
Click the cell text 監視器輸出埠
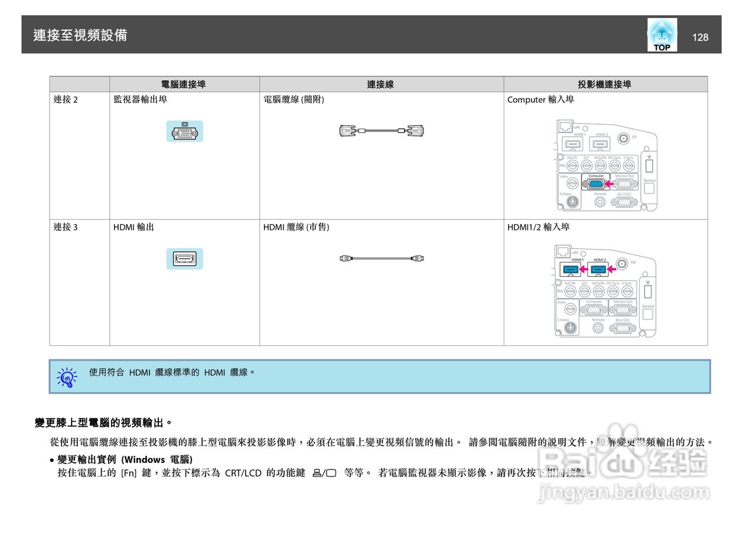[x=141, y=99]
